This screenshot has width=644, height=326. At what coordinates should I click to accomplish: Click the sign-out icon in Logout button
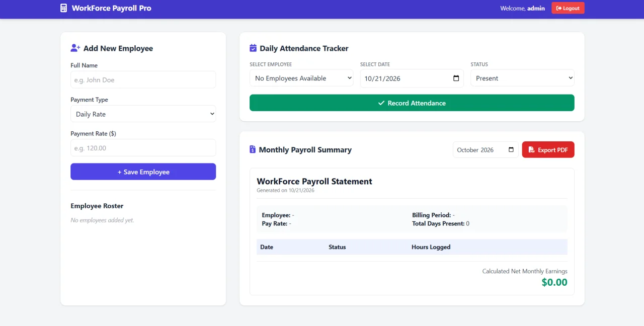click(x=558, y=8)
